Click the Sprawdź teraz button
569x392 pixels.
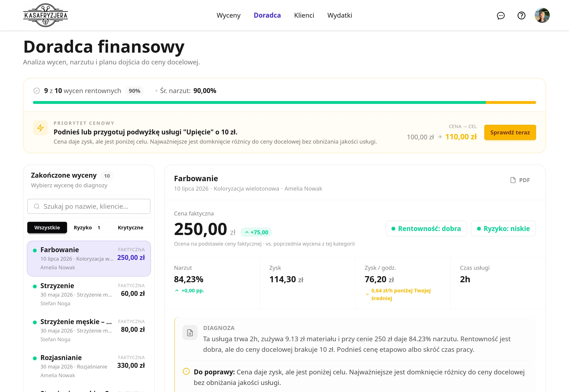[x=510, y=132]
